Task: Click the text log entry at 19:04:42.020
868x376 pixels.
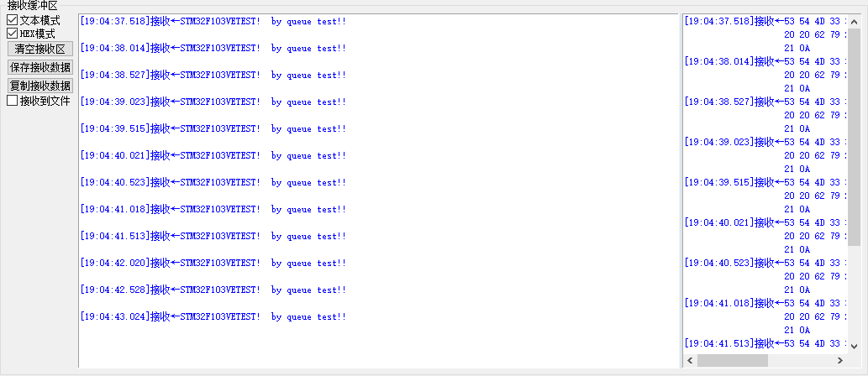Action: coord(213,264)
